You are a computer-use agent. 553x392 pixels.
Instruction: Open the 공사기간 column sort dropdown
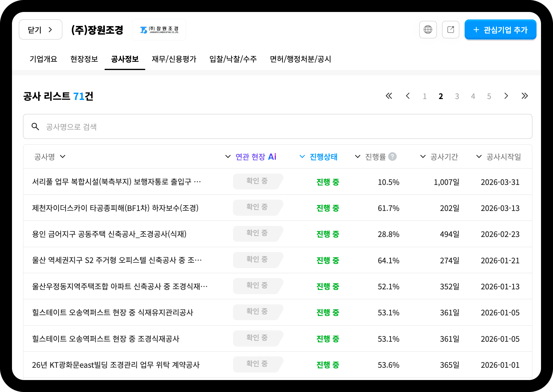[x=423, y=157]
